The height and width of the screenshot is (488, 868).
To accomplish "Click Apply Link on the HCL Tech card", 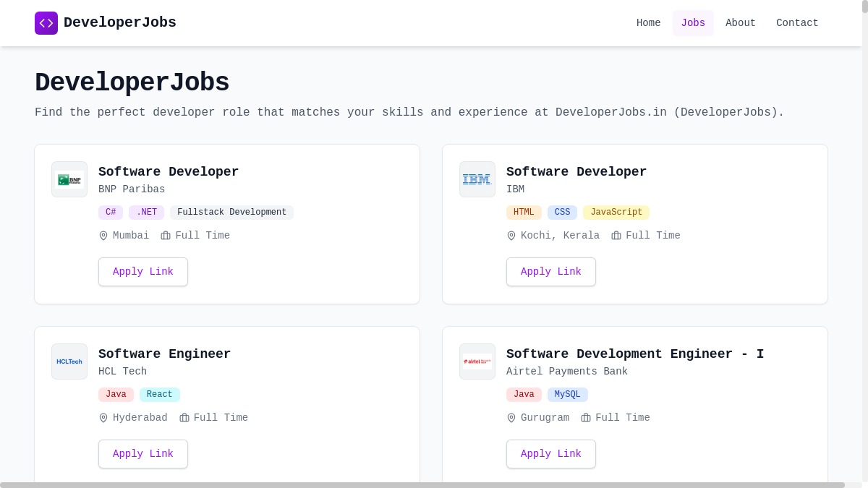I will (x=143, y=454).
